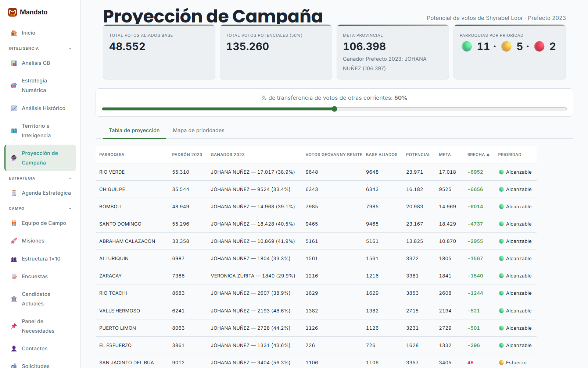Click the PADRÓN 2023 column header
Viewport: 588px width, 368px height.
187,155
